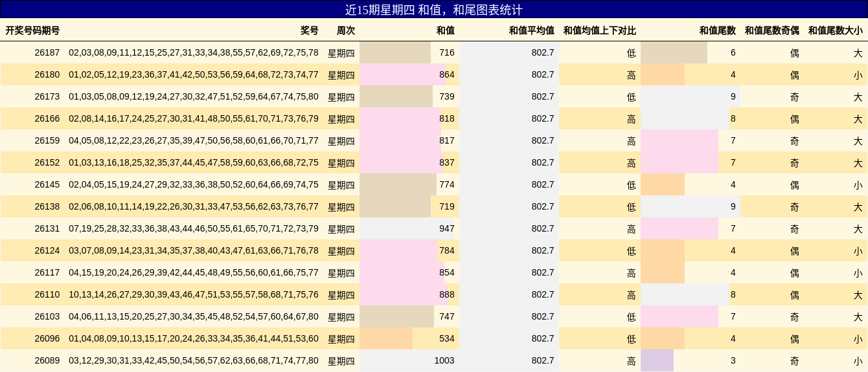Viewport: 868px width, 372px height.
Task: Click the 和值 column header
Action: (446, 30)
